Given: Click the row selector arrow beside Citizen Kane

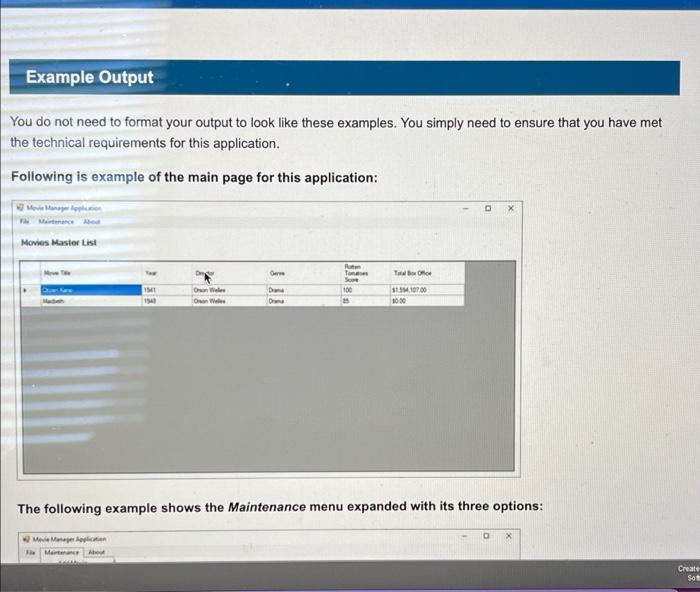Looking at the screenshot, I should click(x=30, y=290).
